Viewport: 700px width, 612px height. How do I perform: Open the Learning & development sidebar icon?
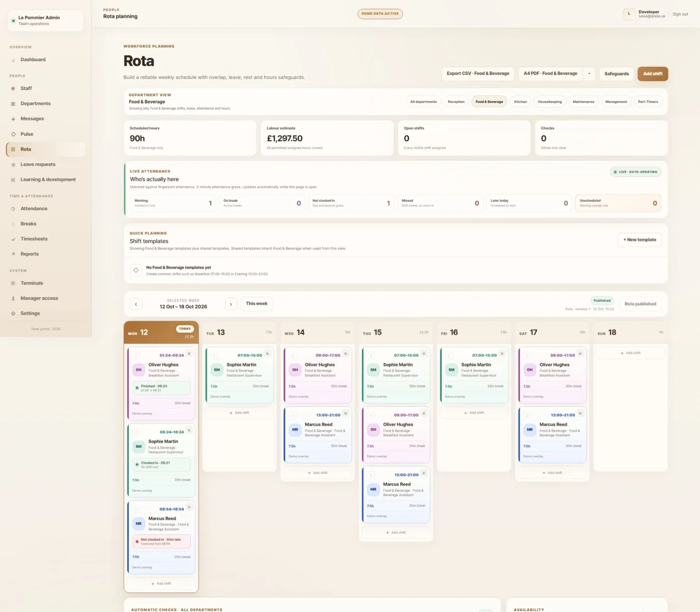point(13,180)
